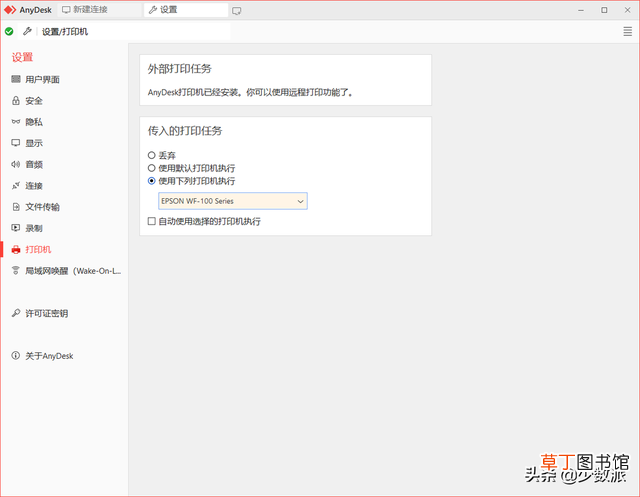Open 隐私 settings page
Viewport: 640px width, 497px height.
point(64,122)
